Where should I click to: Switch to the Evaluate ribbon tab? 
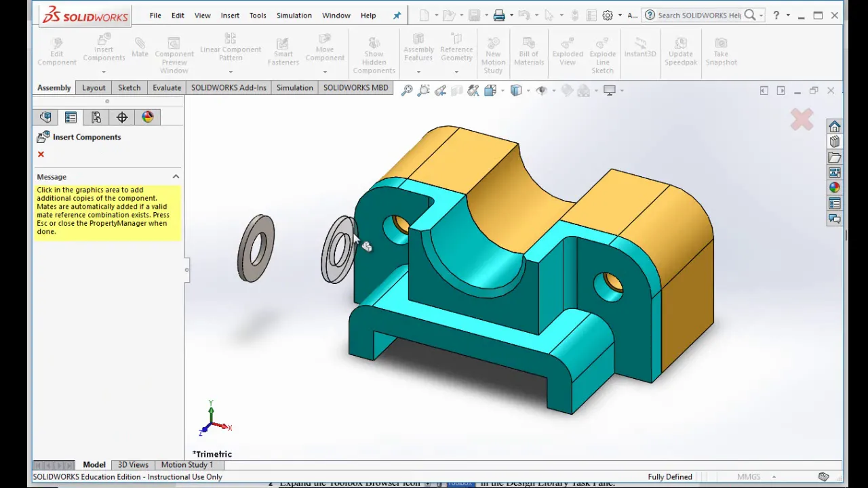(167, 87)
